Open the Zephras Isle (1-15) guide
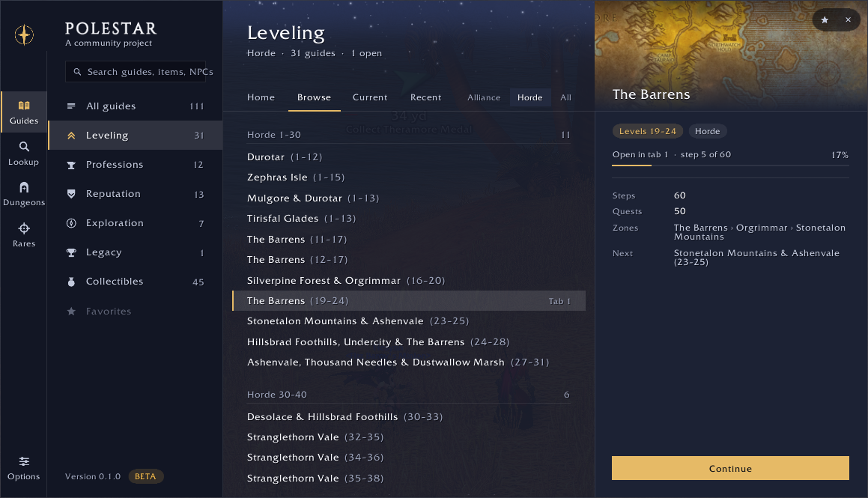 click(x=408, y=177)
